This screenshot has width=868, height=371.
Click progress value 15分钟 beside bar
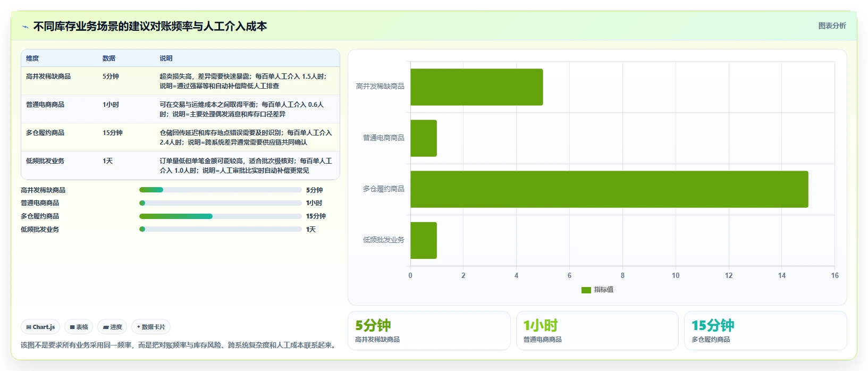click(x=316, y=216)
